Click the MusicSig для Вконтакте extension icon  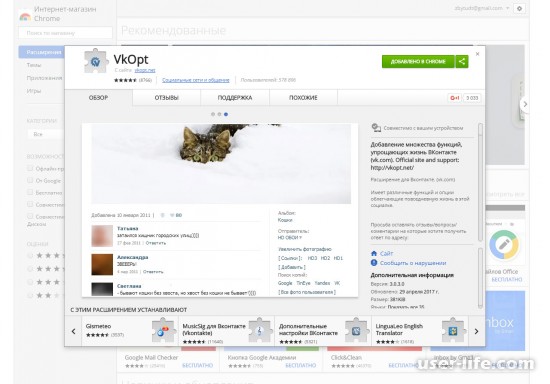tap(260, 331)
